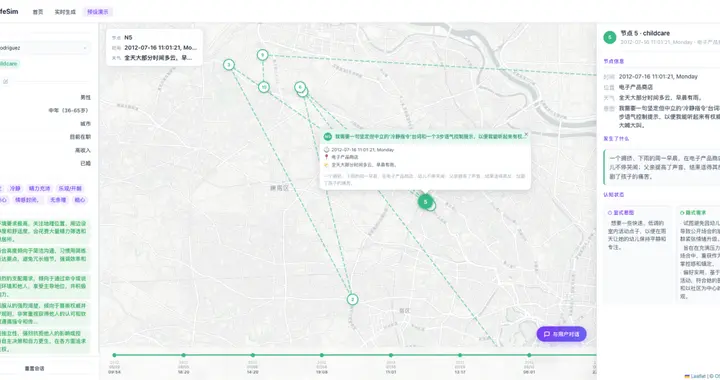This screenshot has width=720, height=380.
Task: Click the 电子产品商店 location text in the detail panel
Action: tap(636, 87)
